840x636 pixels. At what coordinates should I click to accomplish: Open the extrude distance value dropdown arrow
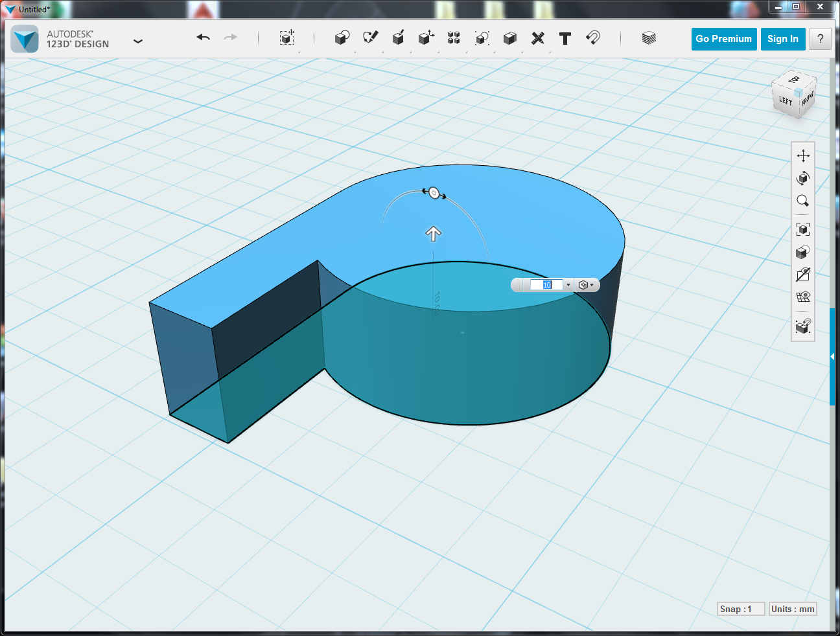[568, 285]
